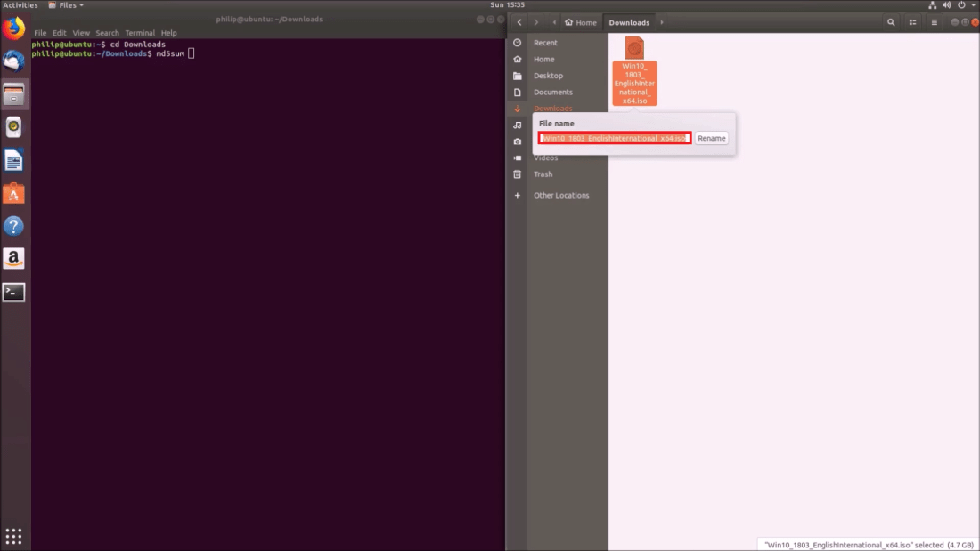Expand the system menu arrow

click(974, 5)
